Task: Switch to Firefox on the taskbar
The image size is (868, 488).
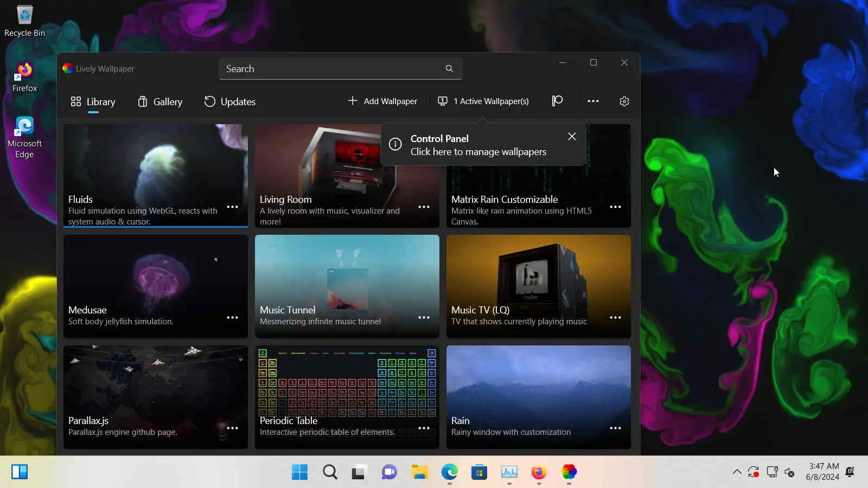Action: [539, 472]
